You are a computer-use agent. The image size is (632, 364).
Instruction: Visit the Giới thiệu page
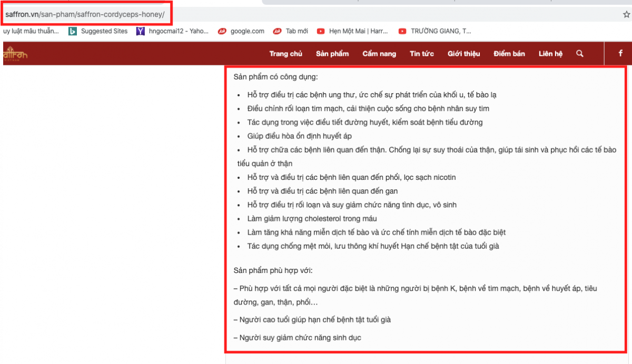(x=463, y=54)
